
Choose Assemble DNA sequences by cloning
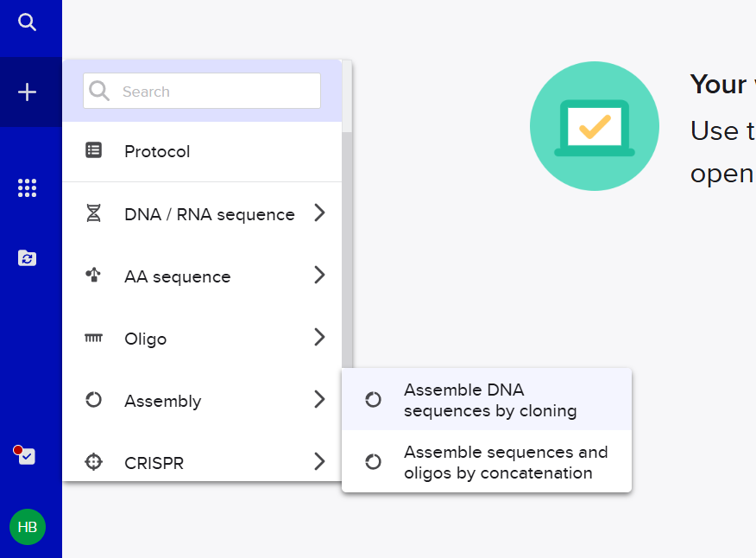tap(487, 400)
